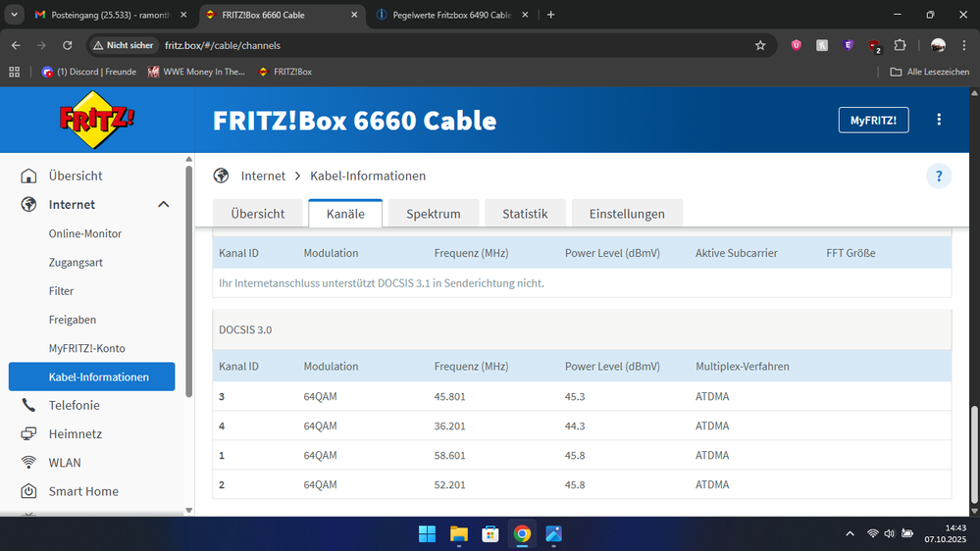
Task: Open Zugangsart in sidebar
Action: coord(76,263)
